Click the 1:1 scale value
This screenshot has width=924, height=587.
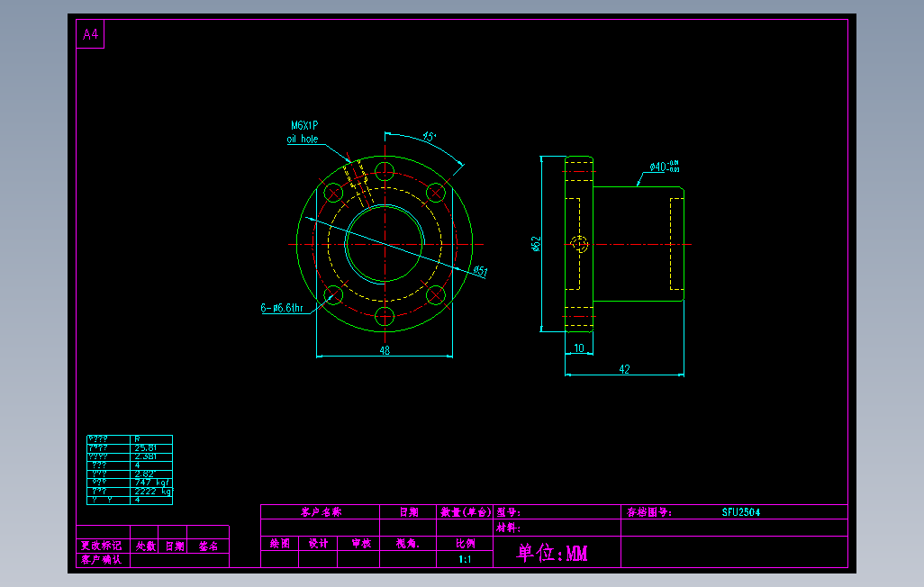465,559
